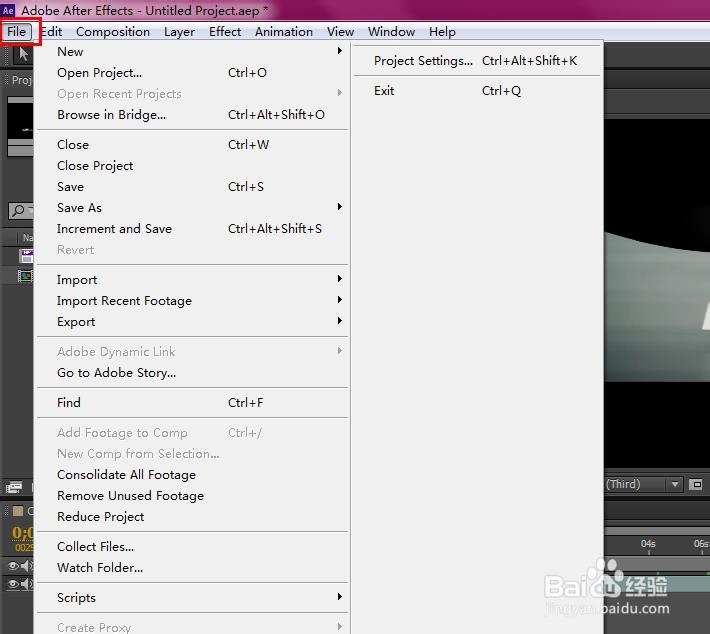Open the Composition menu
The width and height of the screenshot is (710, 634).
point(113,32)
